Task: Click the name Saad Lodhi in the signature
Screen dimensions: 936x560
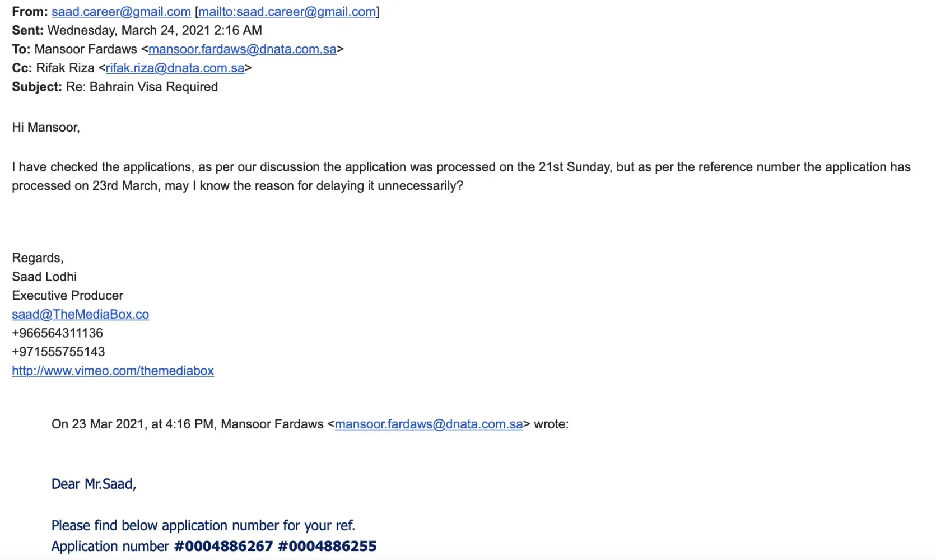Action: (x=44, y=277)
